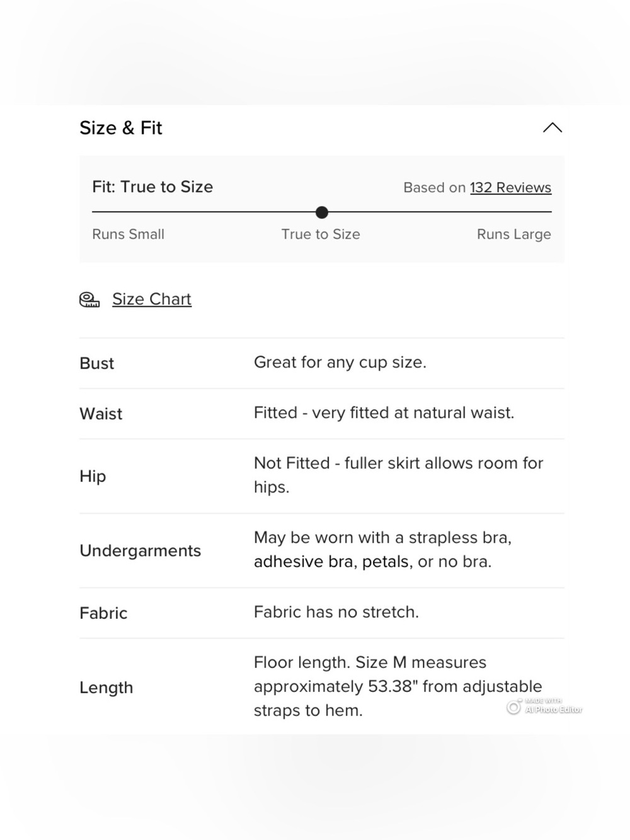Click the Waist row label

101,414
